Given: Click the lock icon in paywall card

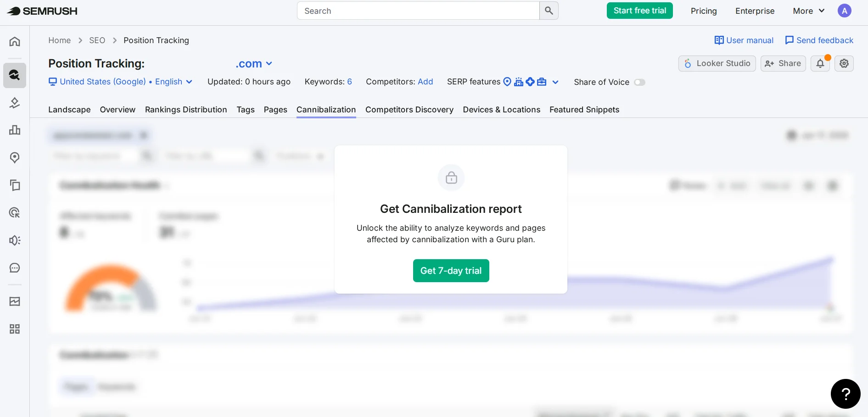Looking at the screenshot, I should 451,178.
